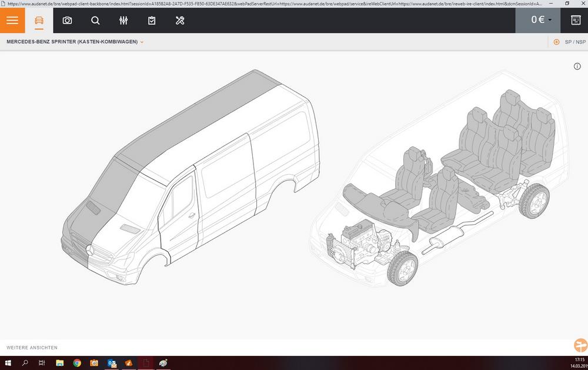Open the hamburger navigation menu
This screenshot has width=588, height=370.
pyautogui.click(x=12, y=20)
